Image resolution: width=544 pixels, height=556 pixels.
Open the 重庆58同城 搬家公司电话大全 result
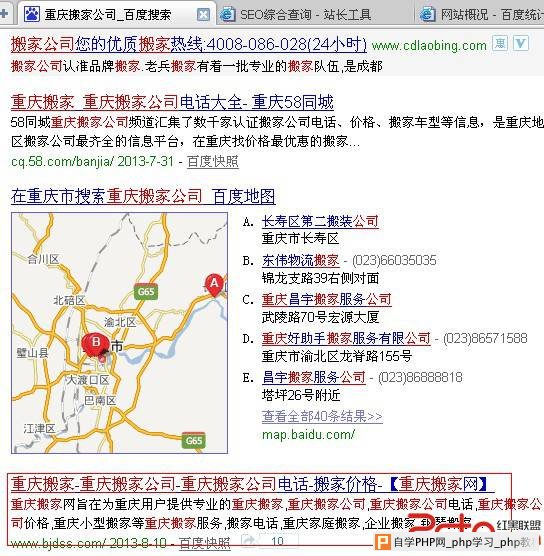tap(172, 102)
